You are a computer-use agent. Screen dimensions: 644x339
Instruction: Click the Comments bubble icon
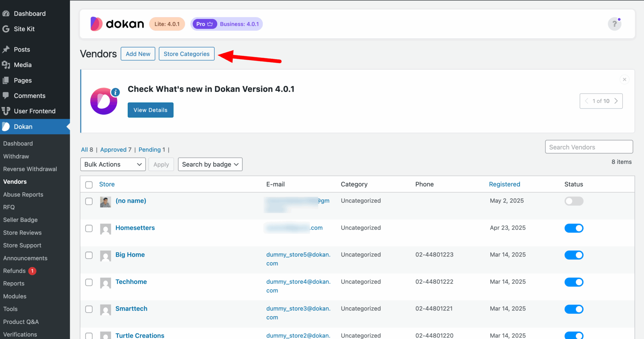pos(6,96)
